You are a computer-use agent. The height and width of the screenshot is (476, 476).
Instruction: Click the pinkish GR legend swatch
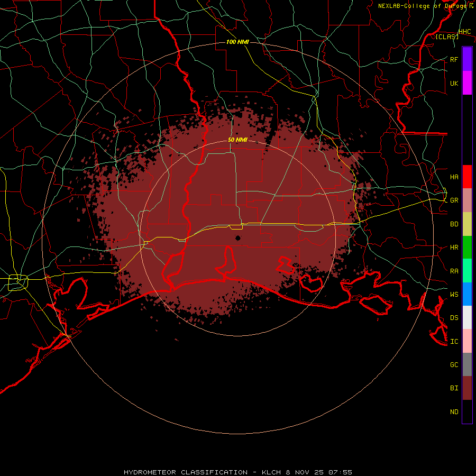[x=467, y=200]
